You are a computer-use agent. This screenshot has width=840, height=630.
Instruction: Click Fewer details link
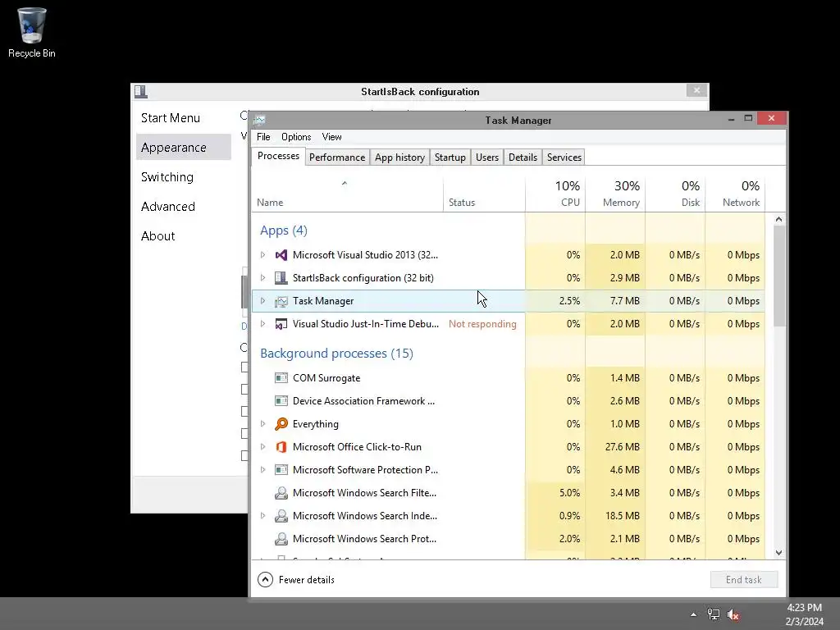(x=307, y=580)
